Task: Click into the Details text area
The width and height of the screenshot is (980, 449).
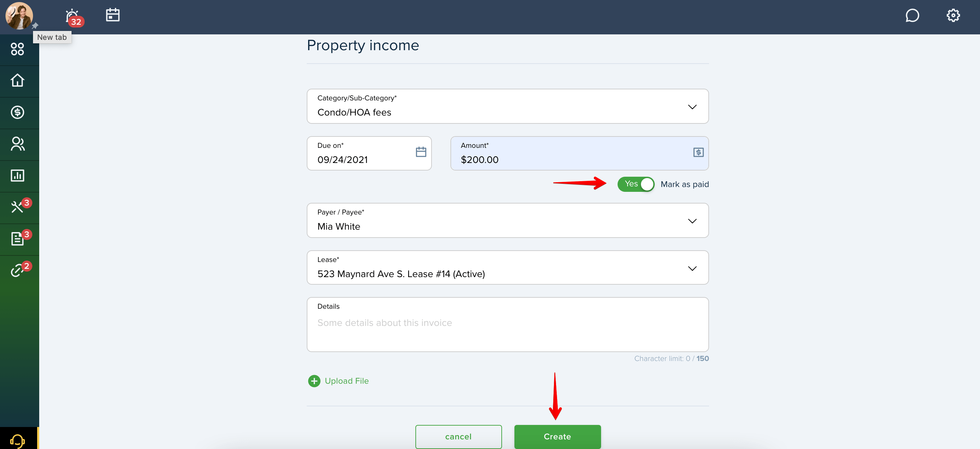Action: click(x=508, y=325)
